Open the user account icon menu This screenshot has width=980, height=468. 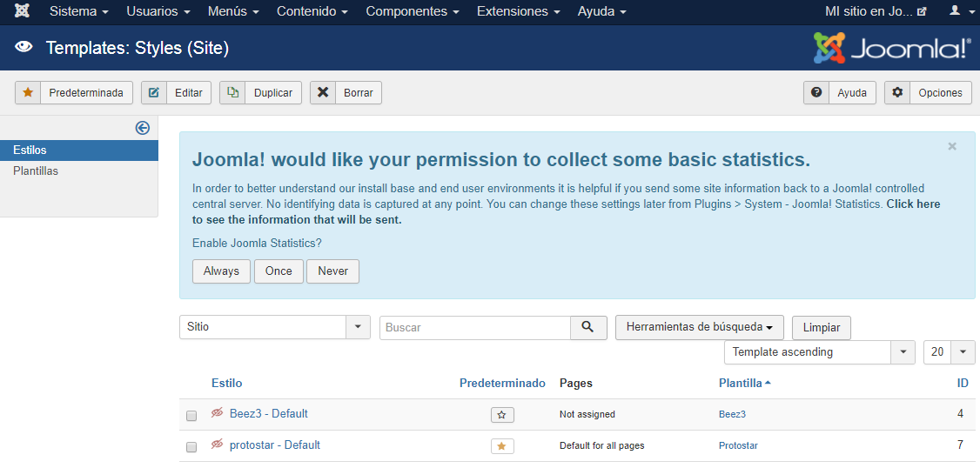(x=959, y=11)
